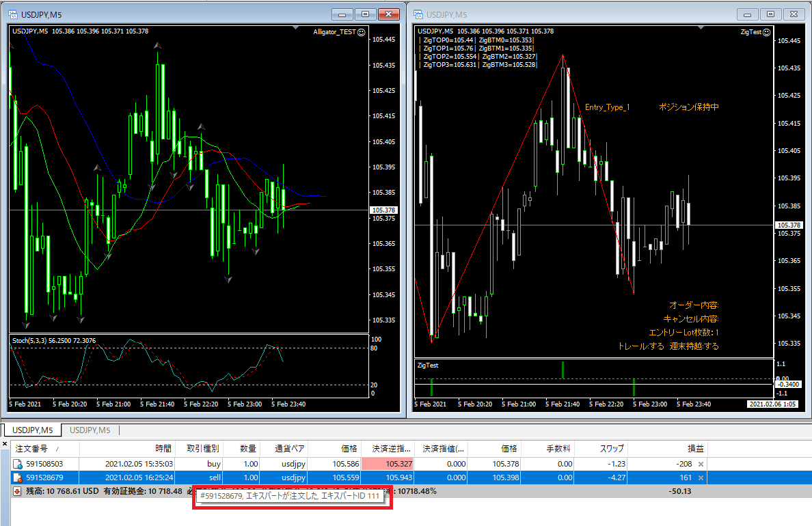
Task: Sort orders by 時間 column header
Action: (x=163, y=449)
